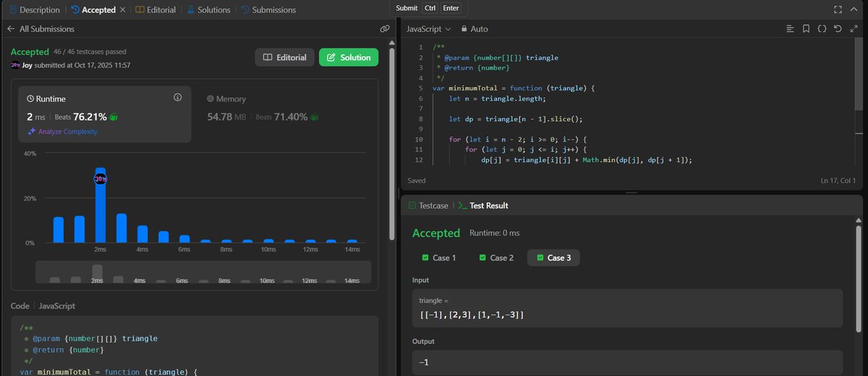Reset code to default icon
The height and width of the screenshot is (376, 868).
837,29
